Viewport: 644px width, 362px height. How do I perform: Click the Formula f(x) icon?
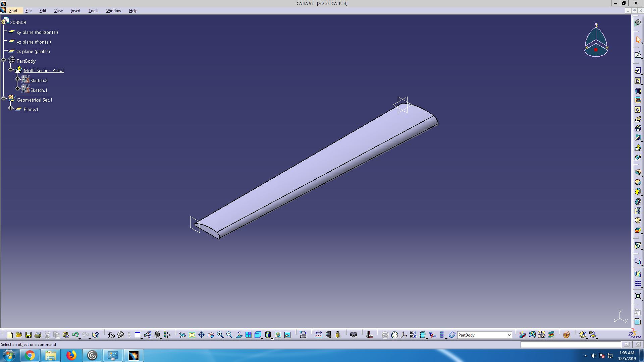[111, 335]
